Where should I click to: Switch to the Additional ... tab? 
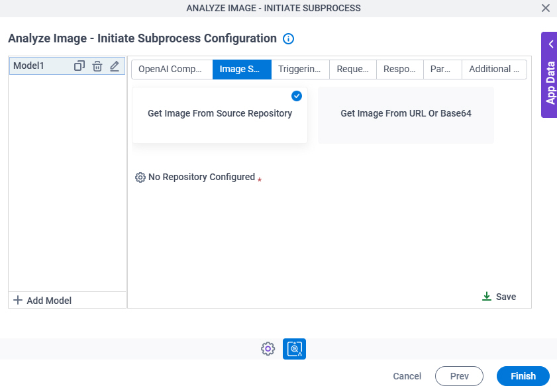494,70
